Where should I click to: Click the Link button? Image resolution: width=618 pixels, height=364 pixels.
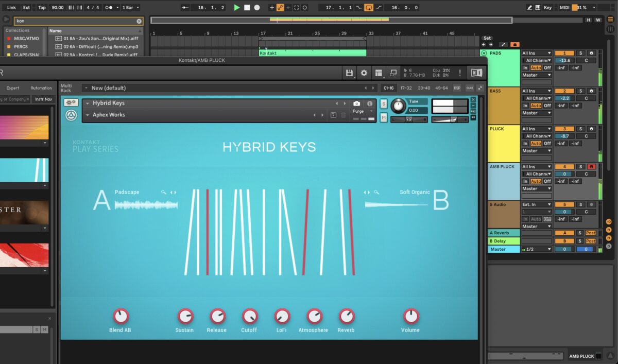tap(11, 7)
